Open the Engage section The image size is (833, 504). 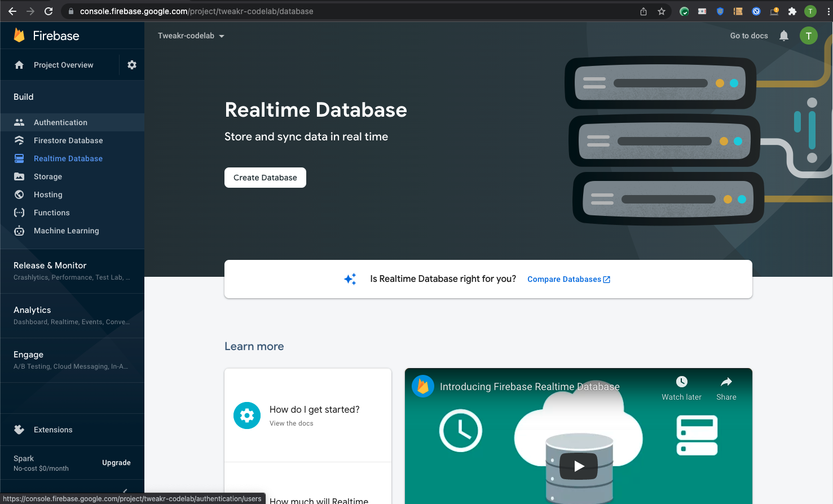coord(28,354)
